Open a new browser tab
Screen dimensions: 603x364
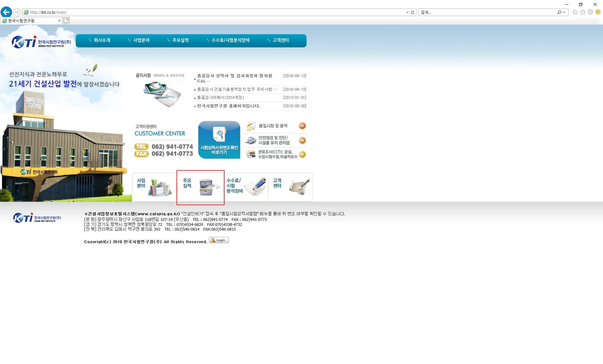(x=66, y=21)
